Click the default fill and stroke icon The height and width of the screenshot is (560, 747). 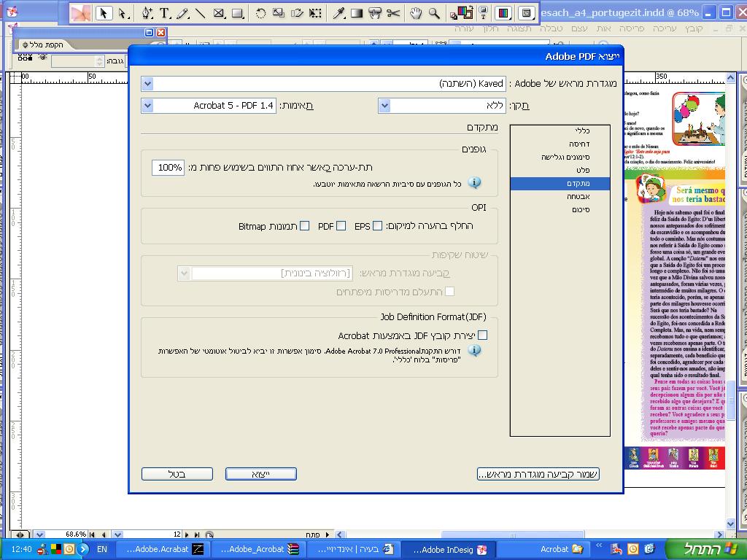click(x=453, y=17)
